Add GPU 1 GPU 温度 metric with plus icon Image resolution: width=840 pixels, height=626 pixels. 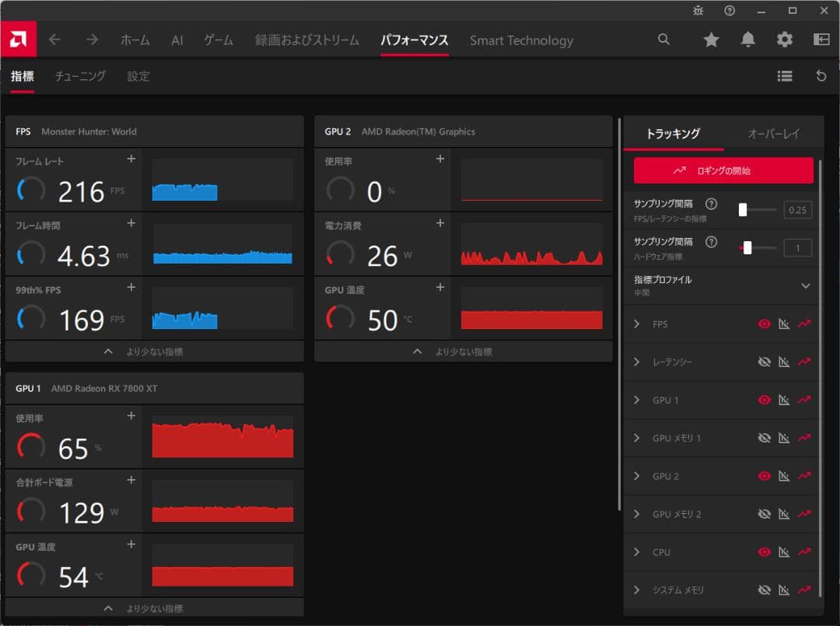pos(131,544)
